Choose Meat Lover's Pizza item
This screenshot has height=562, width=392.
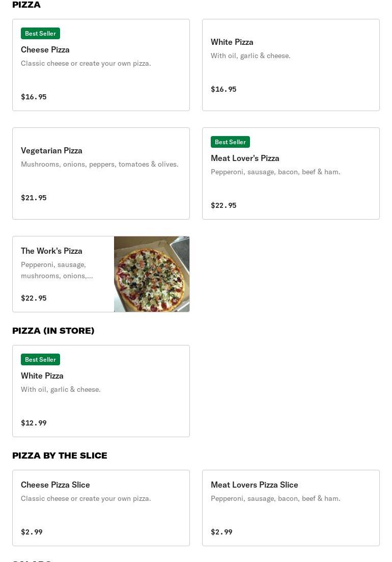pyautogui.click(x=291, y=173)
